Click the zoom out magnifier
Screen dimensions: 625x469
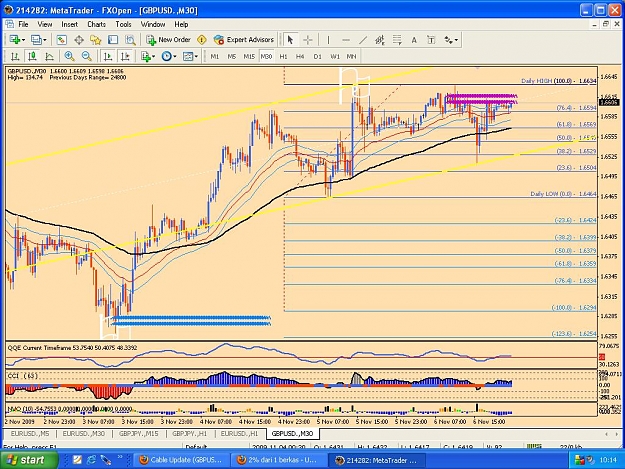coord(86,57)
